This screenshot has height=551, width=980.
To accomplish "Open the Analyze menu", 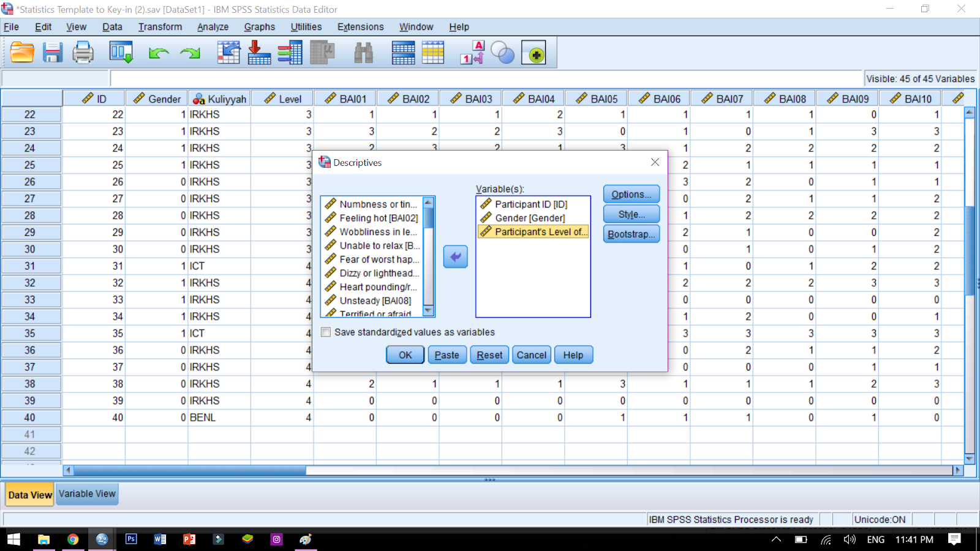I will pos(213,27).
